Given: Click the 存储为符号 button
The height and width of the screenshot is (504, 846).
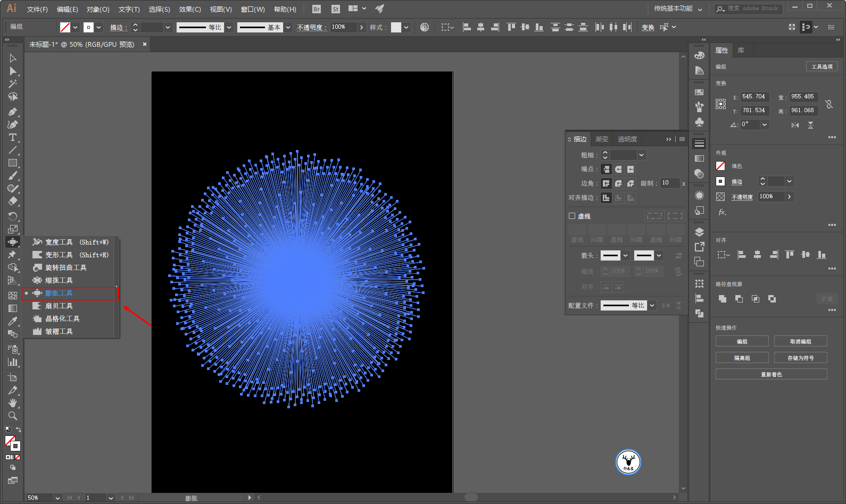Looking at the screenshot, I should coord(801,358).
